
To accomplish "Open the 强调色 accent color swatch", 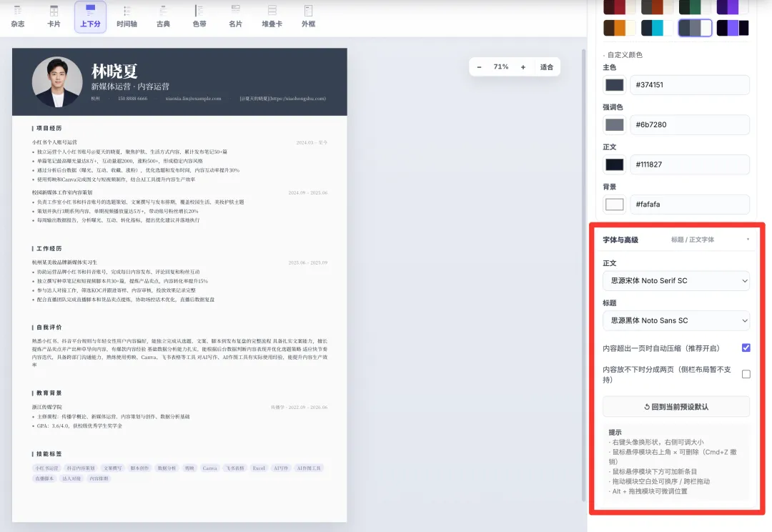I will [614, 124].
